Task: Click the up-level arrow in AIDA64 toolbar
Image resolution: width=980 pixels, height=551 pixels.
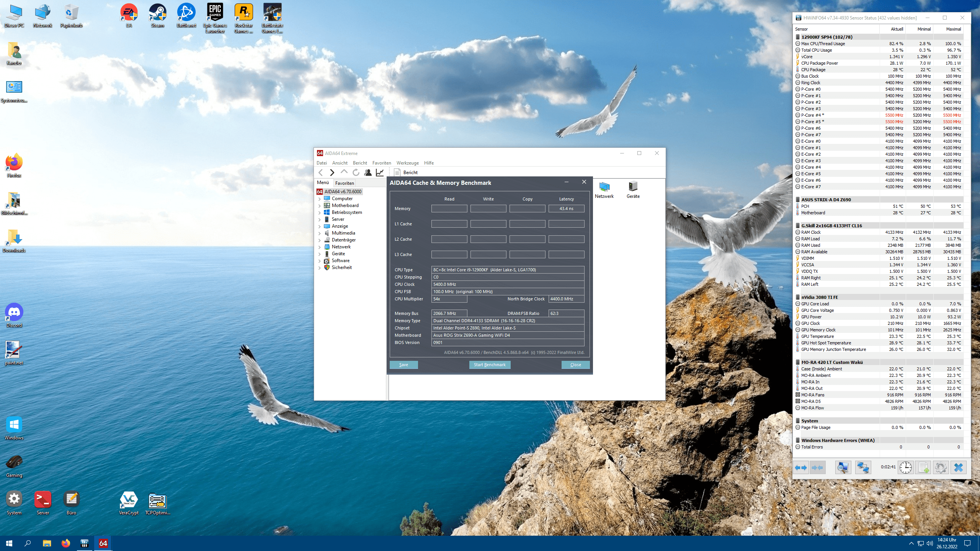Action: click(344, 173)
